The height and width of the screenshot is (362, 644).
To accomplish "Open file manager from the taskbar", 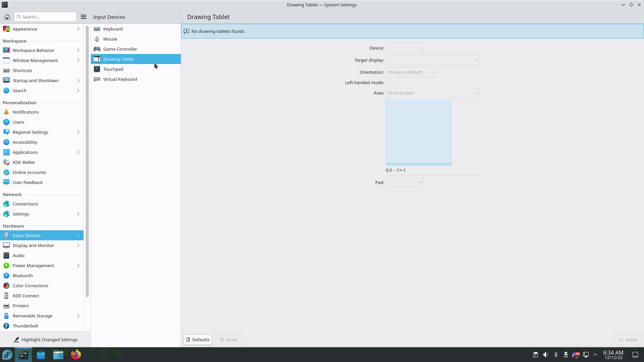I will coord(58,354).
